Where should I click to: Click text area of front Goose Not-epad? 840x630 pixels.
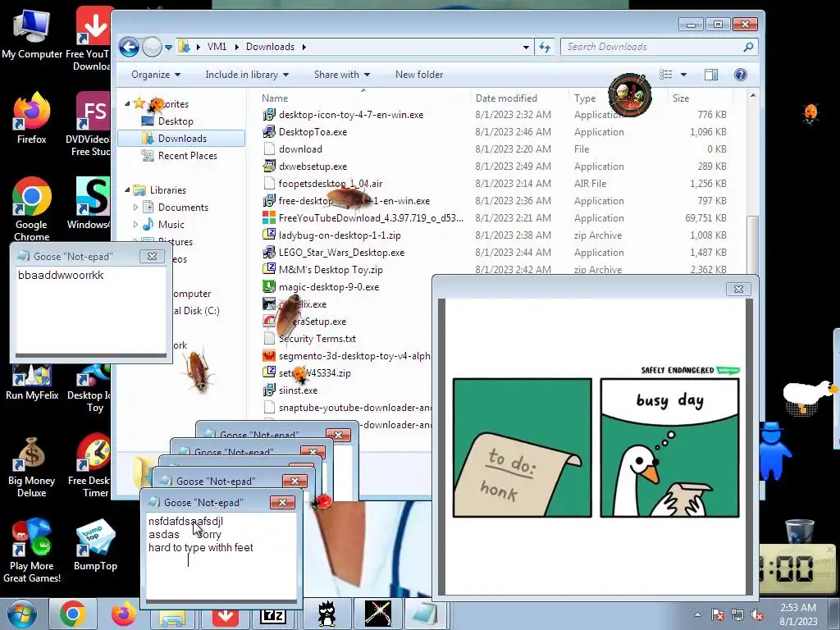click(221, 555)
